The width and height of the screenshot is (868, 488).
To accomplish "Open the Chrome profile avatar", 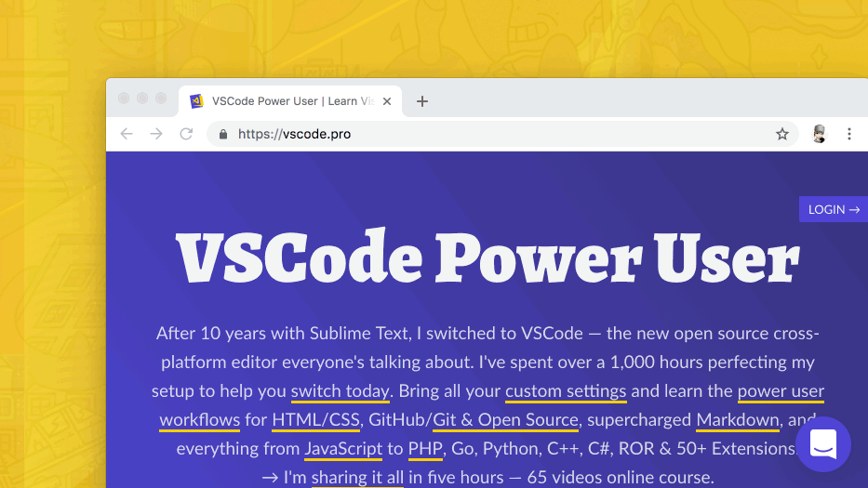I will click(820, 134).
